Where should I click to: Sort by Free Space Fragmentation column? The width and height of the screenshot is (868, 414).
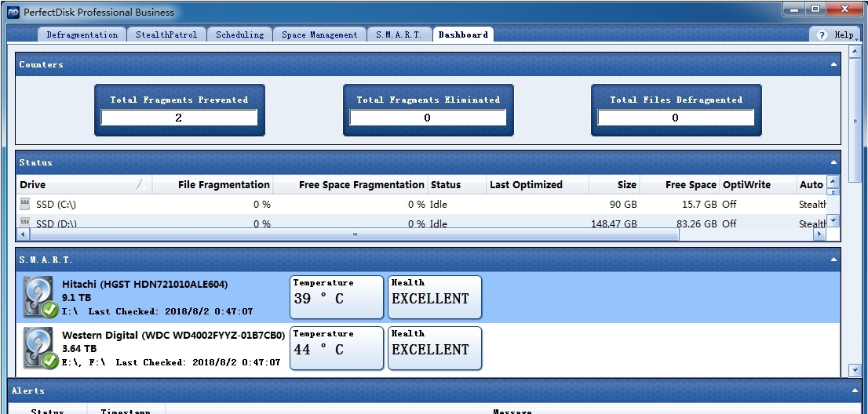pos(350,184)
